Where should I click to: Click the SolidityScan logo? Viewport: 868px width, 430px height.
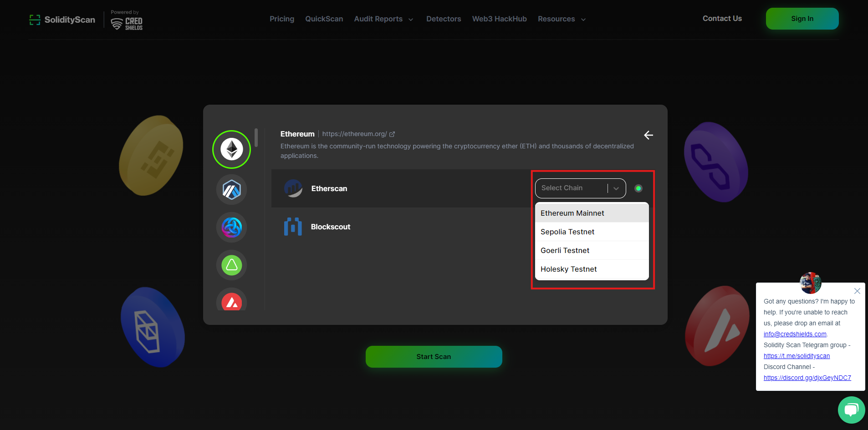pos(62,20)
